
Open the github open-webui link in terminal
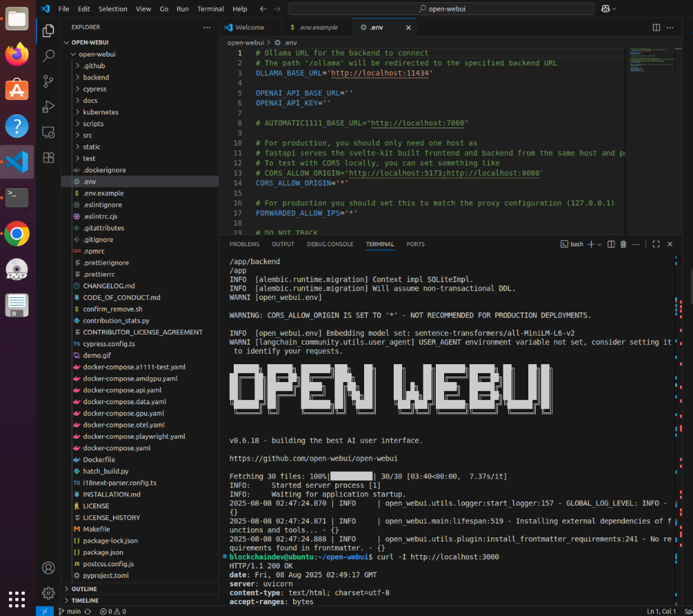click(313, 458)
